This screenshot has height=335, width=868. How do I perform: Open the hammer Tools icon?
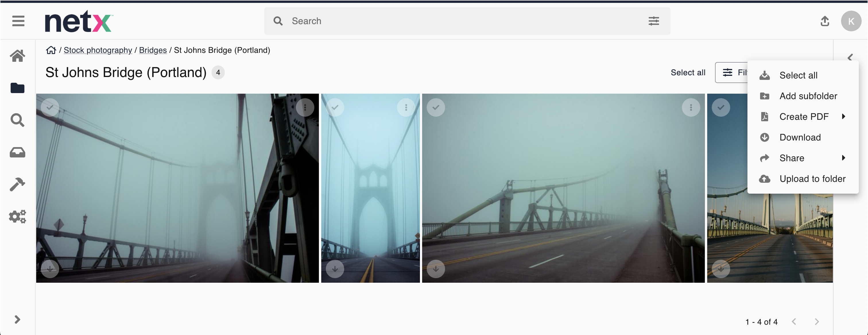point(18,184)
